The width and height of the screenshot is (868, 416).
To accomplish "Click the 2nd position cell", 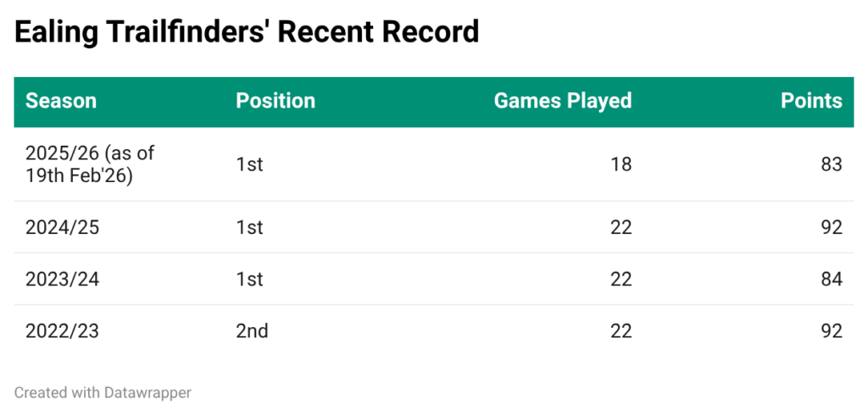I will (252, 330).
